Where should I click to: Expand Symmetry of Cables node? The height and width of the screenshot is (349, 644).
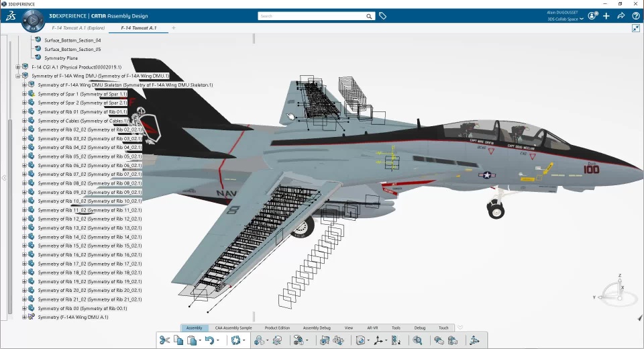pyautogui.click(x=24, y=121)
